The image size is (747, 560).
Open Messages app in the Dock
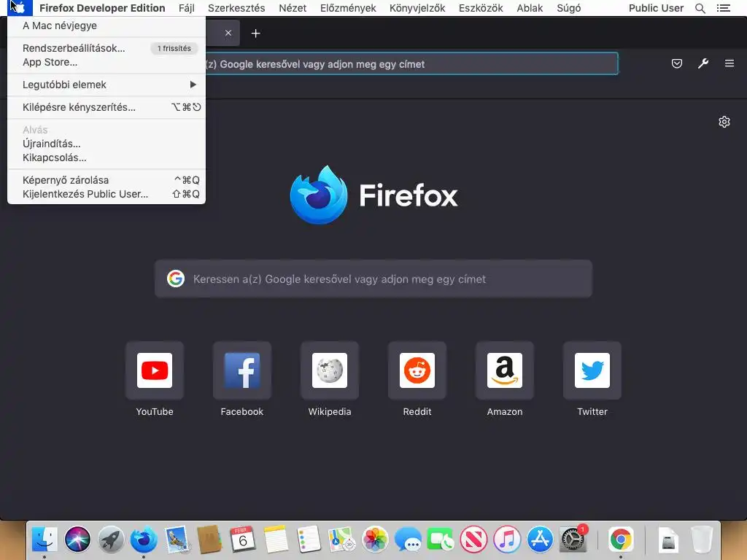pos(408,540)
